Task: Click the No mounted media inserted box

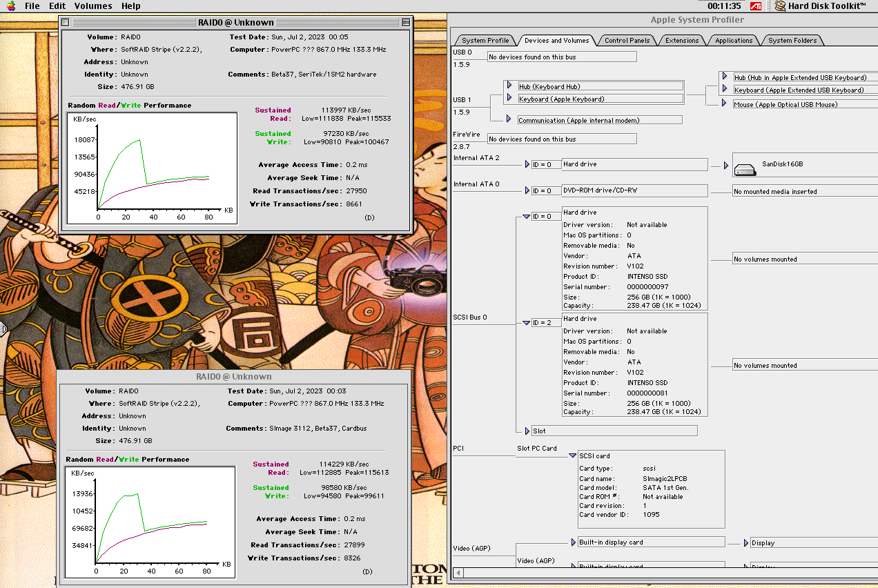Action: [804, 191]
